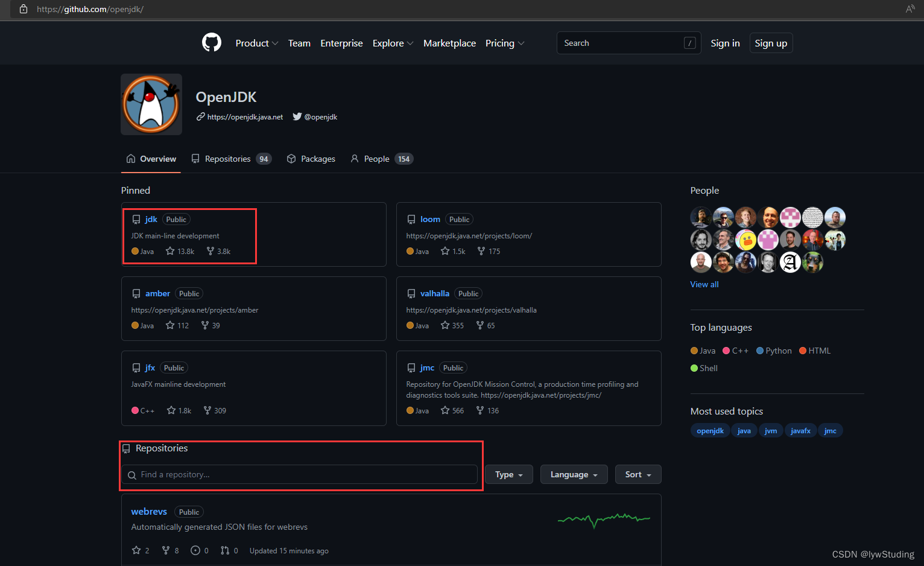Filter by C++ in Top languages

[736, 351]
